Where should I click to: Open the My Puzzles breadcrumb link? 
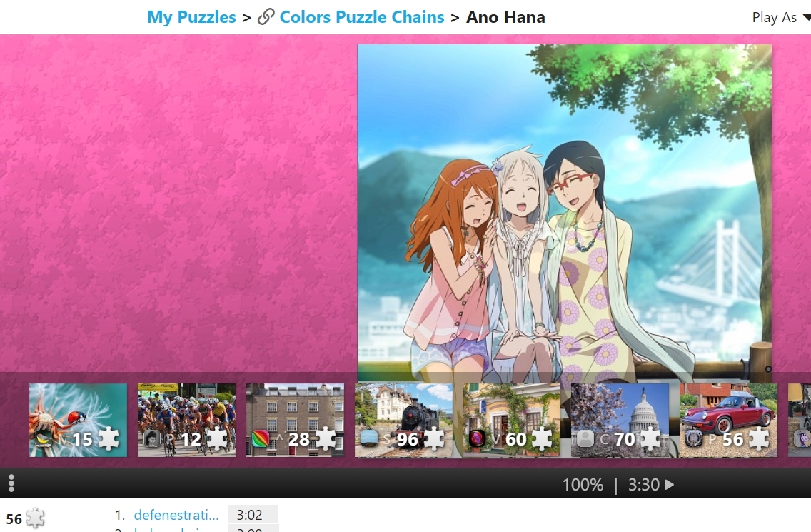191,17
